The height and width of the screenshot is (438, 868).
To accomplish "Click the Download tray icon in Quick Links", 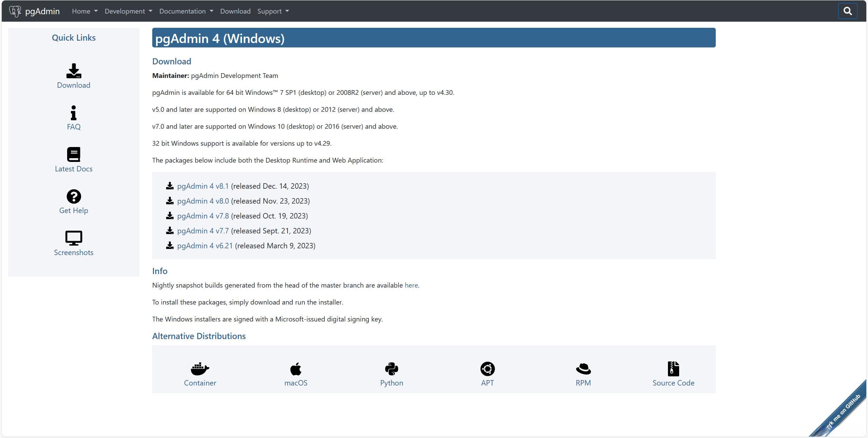I will coord(74,71).
